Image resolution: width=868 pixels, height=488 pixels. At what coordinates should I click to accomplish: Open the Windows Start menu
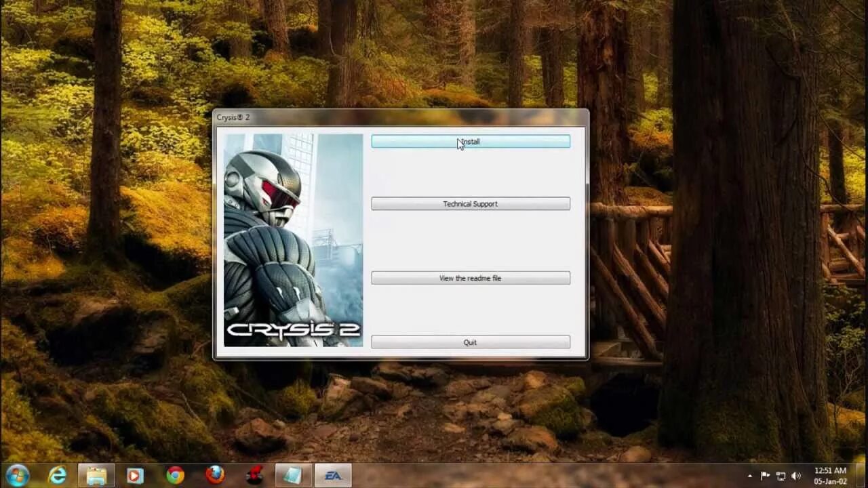[17, 475]
